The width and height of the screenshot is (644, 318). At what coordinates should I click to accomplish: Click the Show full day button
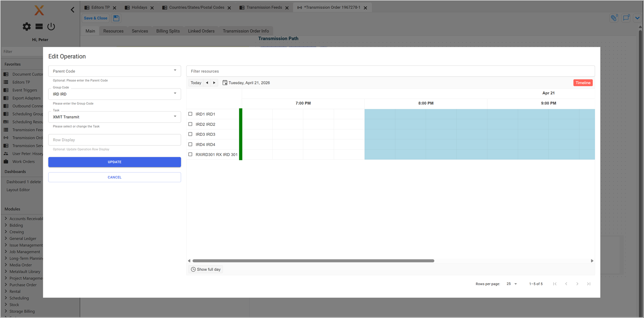206,270
